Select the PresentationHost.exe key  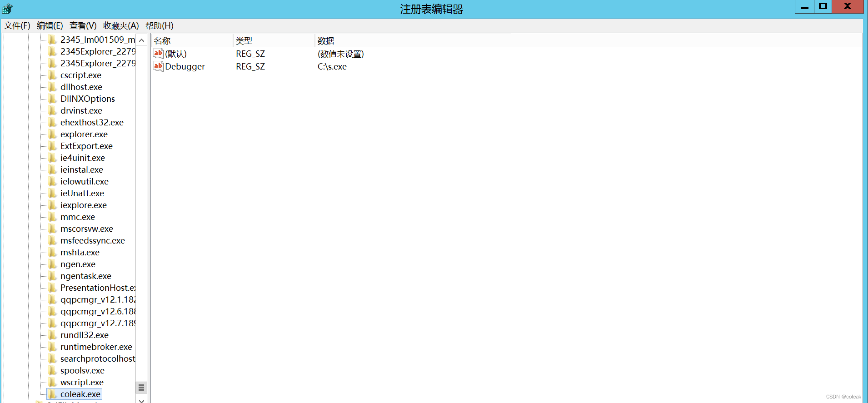[x=98, y=288]
